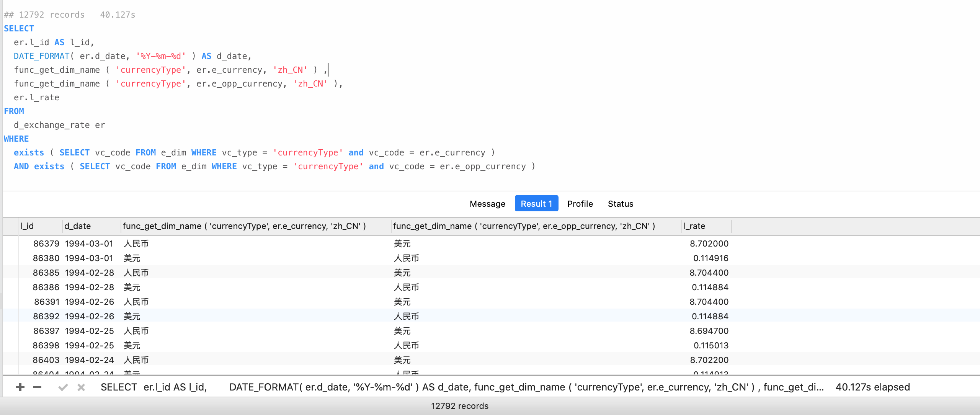Sort by the l_id column header
Viewport: 980px width, 415px height.
pos(28,226)
